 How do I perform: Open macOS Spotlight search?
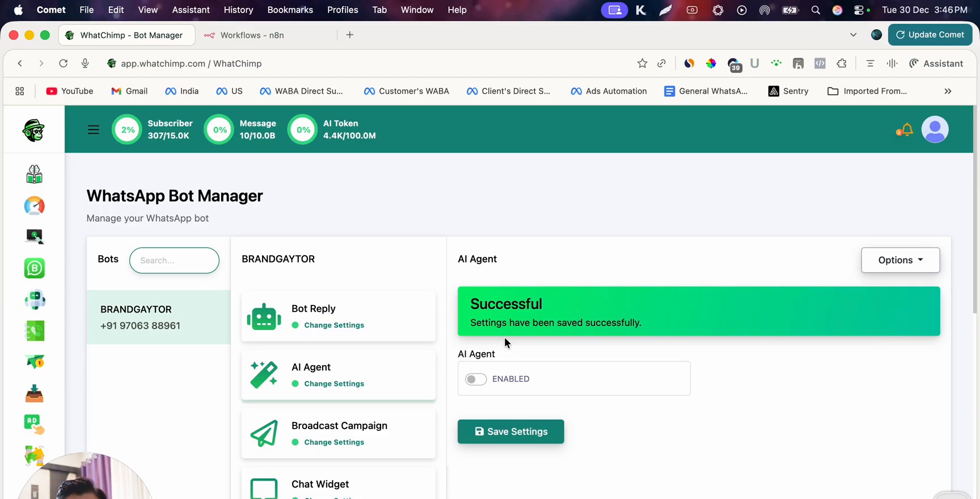(x=816, y=10)
